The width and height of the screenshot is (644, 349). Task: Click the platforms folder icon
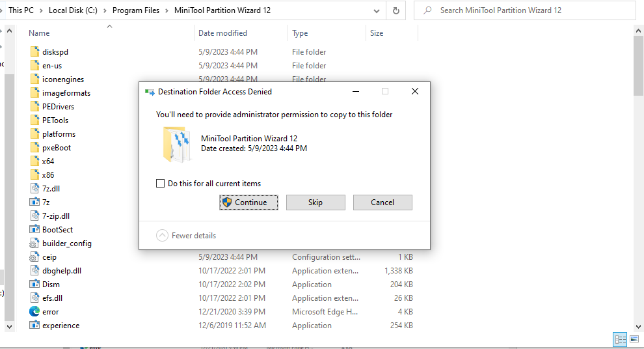point(35,133)
